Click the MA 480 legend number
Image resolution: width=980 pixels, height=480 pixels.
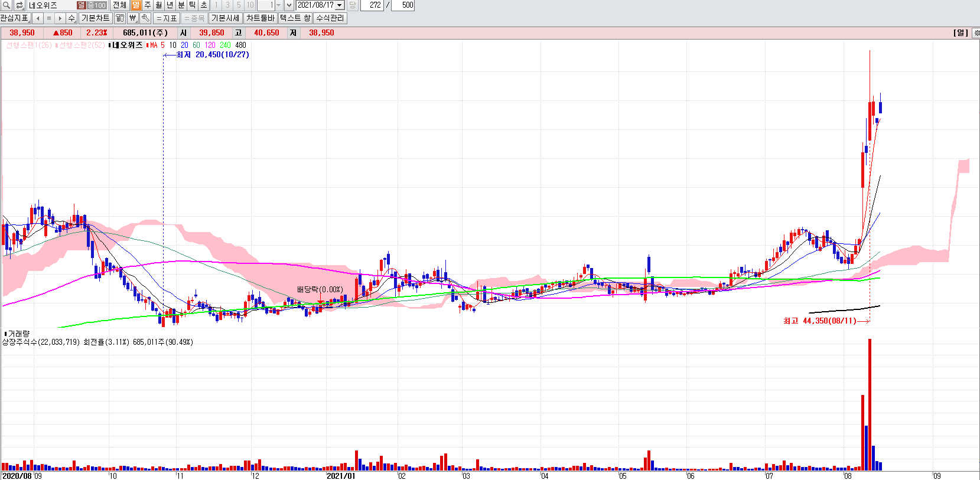(x=240, y=45)
